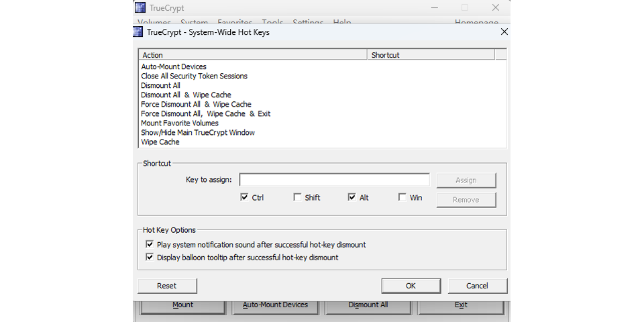Click the TrueCrypt icon in dialog title bar
The image size is (644, 322).
(138, 32)
